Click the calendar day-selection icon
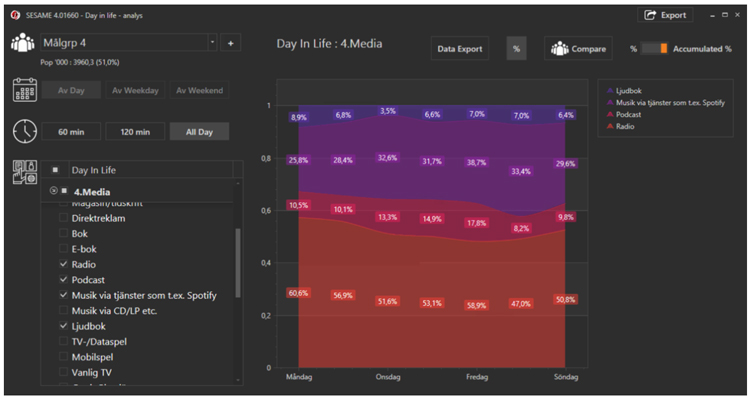Image resolution: width=750 pixels, height=401 pixels. pos(24,90)
